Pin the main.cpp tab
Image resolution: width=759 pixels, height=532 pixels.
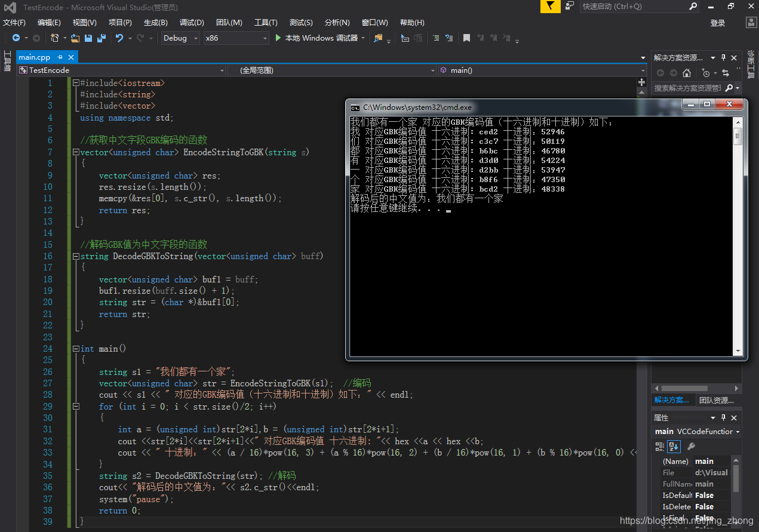59,57
